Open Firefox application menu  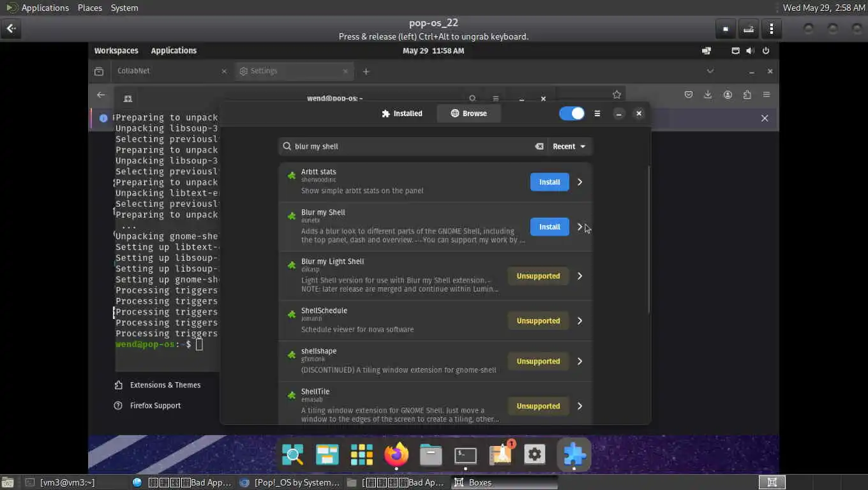[767, 94]
